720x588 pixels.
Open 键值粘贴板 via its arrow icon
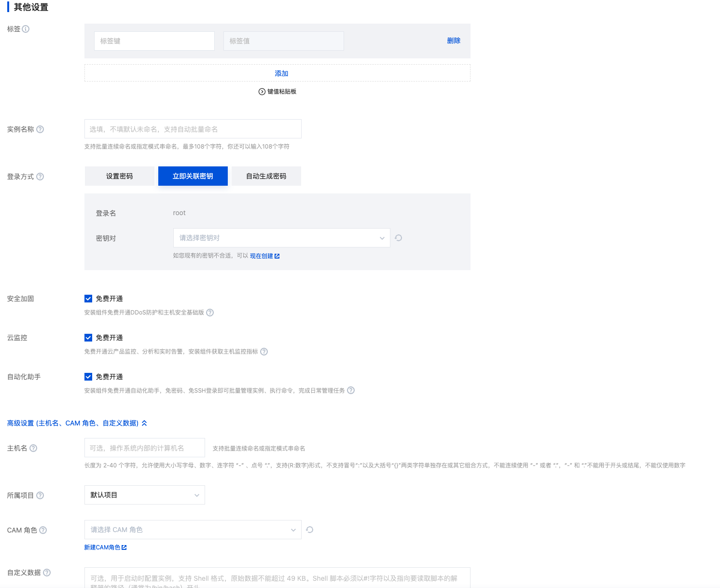coord(262,92)
